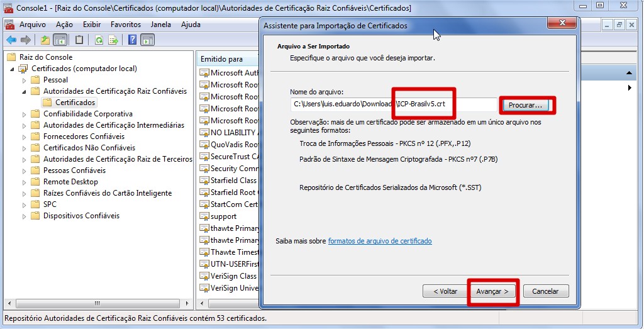
Task: Collapse Autoridades de Certificação Raiz Confiáveis node
Action: [25, 91]
